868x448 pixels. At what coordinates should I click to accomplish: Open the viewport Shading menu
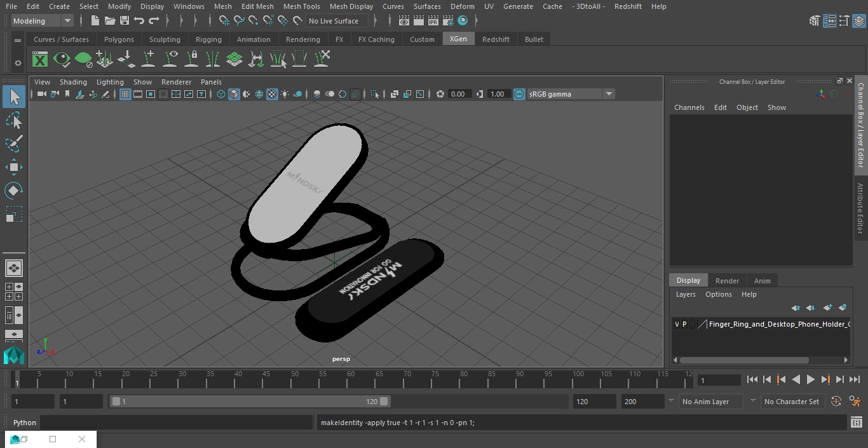(73, 82)
